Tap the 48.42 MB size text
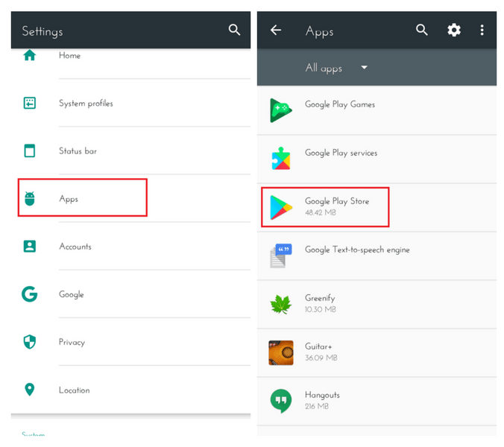This screenshot has height=447, width=504. pos(321,212)
